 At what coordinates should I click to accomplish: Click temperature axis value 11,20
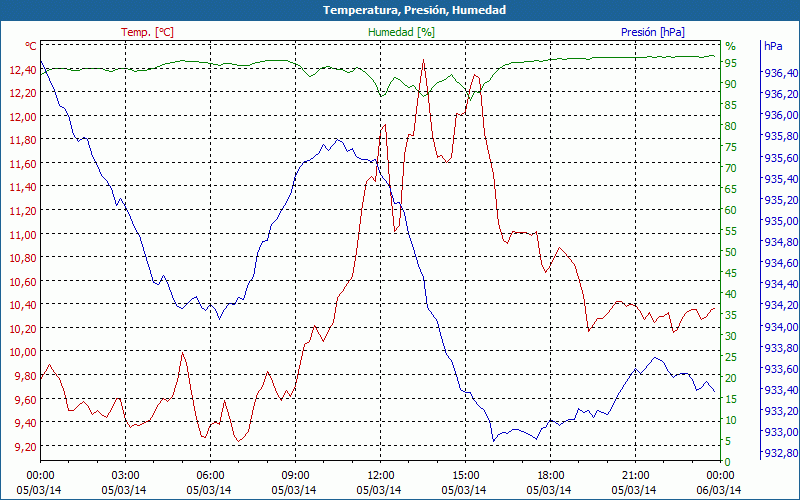pyautogui.click(x=23, y=211)
